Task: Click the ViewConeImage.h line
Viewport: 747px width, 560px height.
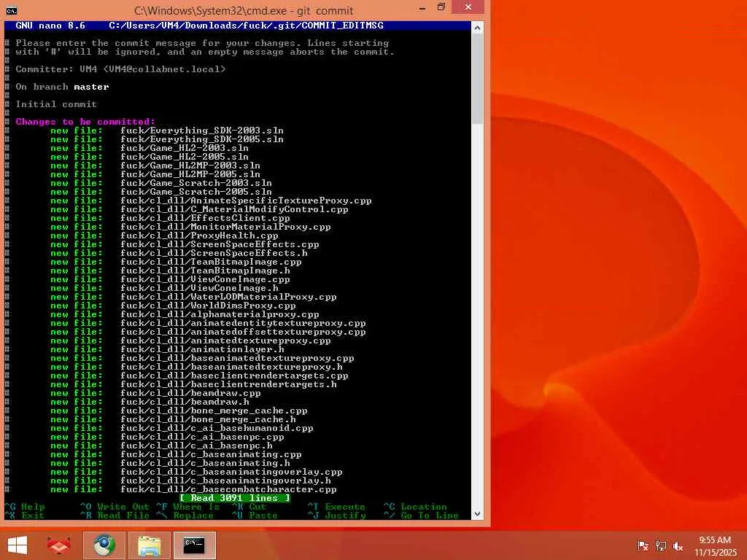Action: (199, 288)
